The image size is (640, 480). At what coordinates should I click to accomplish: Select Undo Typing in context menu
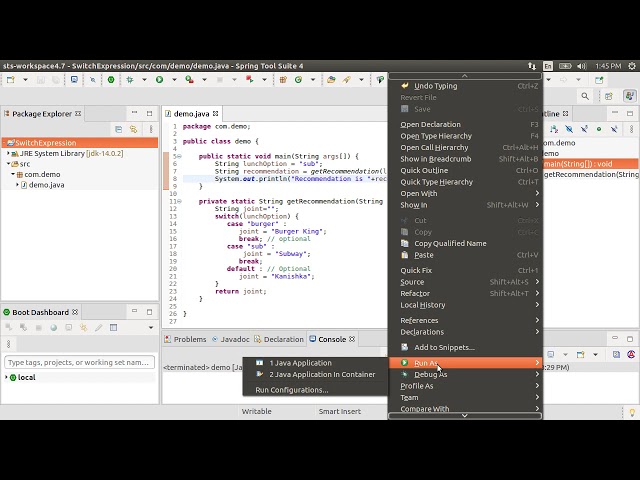[x=465, y=86]
